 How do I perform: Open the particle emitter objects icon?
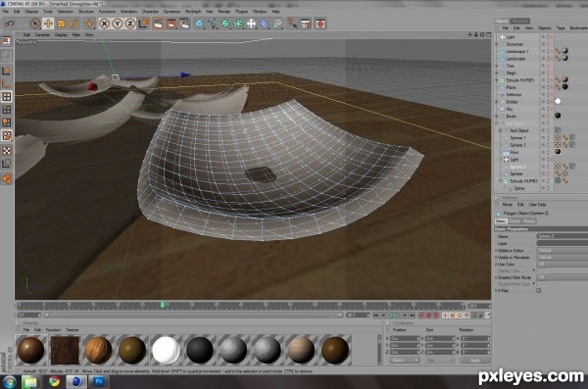click(277, 24)
